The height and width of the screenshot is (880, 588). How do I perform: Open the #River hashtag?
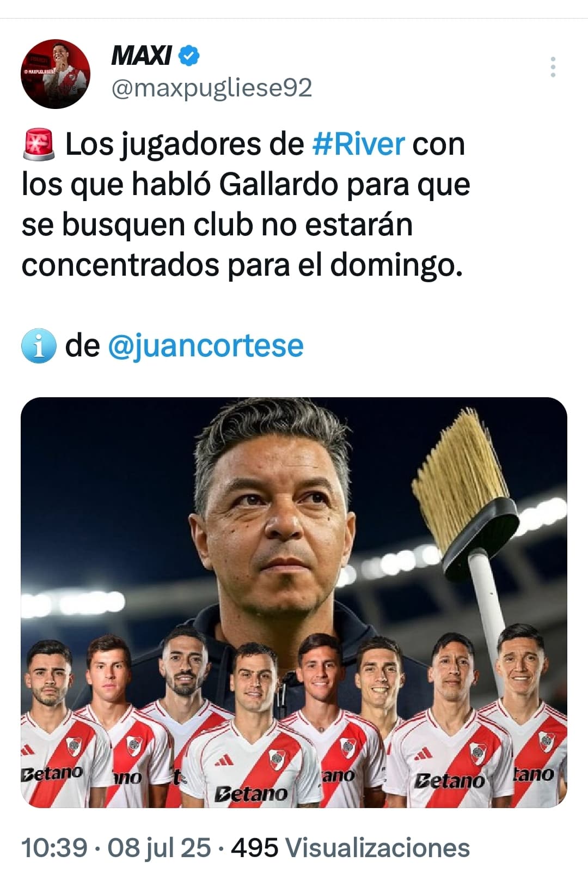(359, 144)
